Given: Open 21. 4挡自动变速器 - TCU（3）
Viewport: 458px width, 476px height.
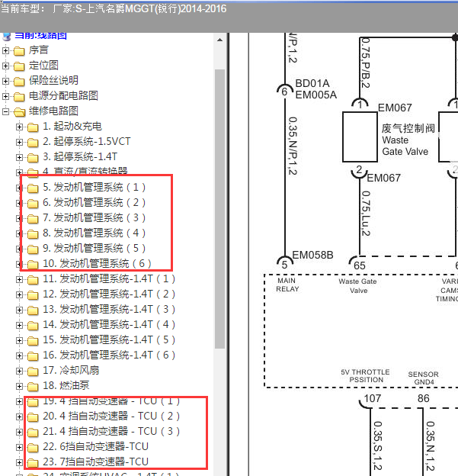Looking at the screenshot, I should 111,432.
